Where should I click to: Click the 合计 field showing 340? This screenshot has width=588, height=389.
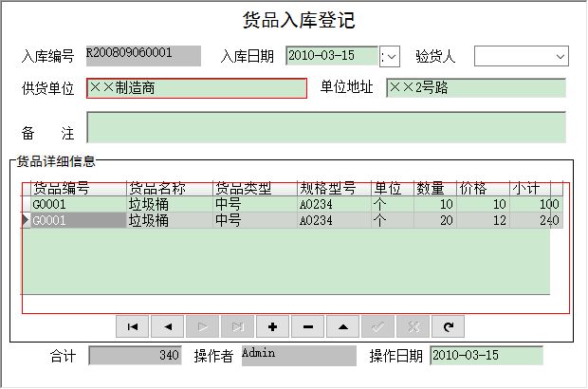[x=135, y=355]
